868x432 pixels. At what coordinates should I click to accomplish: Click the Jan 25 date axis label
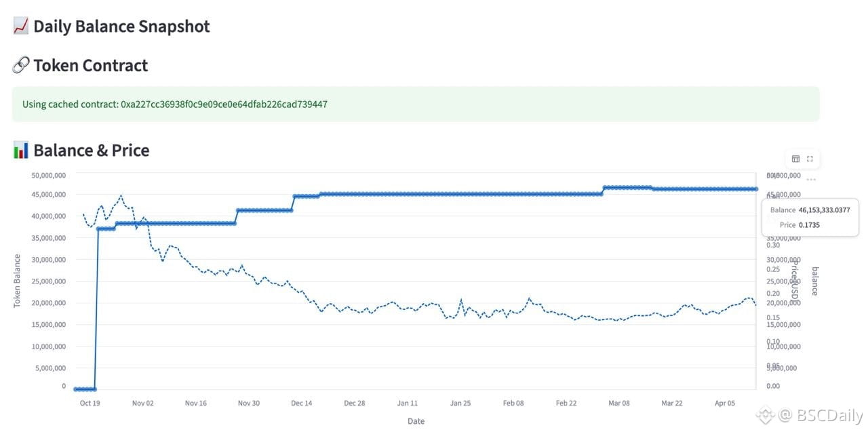pyautogui.click(x=460, y=403)
